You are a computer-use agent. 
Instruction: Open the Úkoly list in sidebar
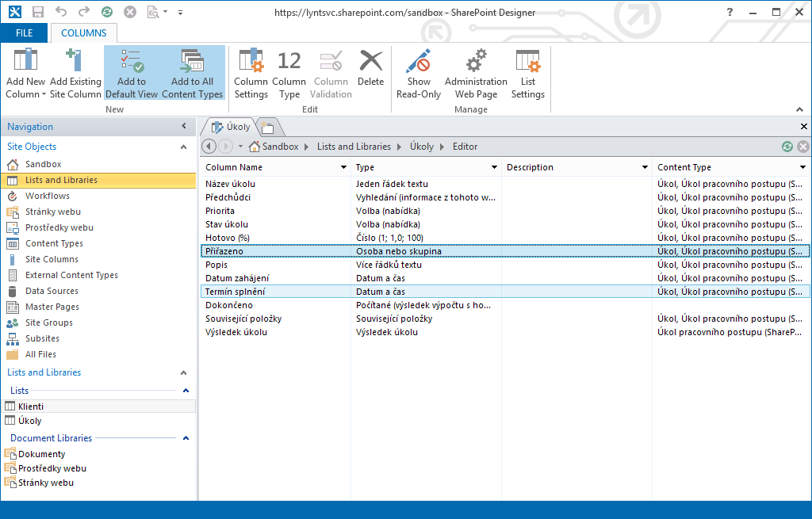pyautogui.click(x=98, y=421)
